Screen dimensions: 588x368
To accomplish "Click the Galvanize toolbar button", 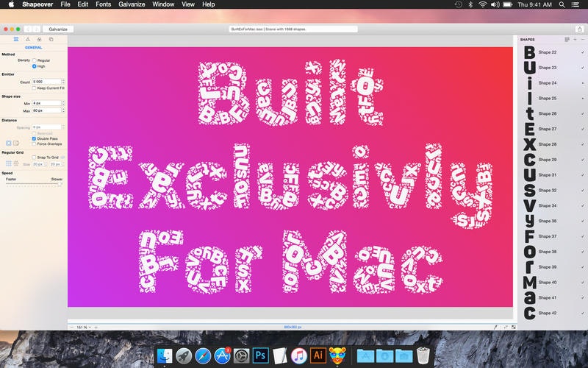I will (58, 29).
